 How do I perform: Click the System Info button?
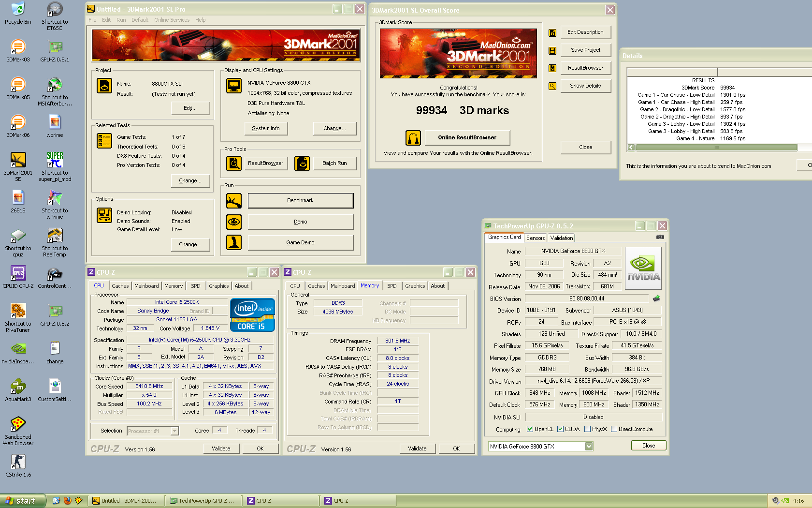pos(266,128)
